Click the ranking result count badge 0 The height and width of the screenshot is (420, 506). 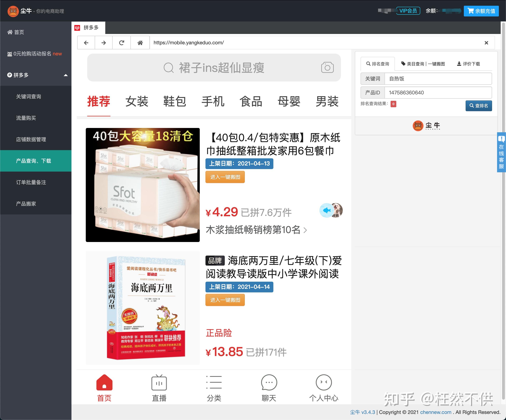click(393, 104)
